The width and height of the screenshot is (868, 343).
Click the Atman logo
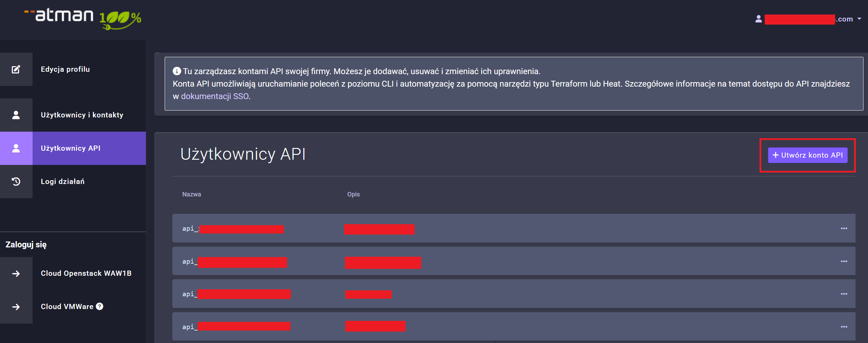click(83, 18)
